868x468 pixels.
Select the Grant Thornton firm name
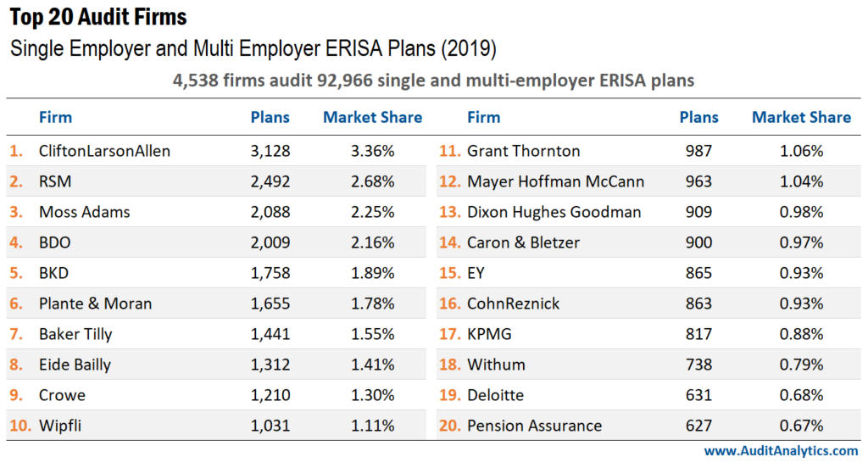coord(524,151)
